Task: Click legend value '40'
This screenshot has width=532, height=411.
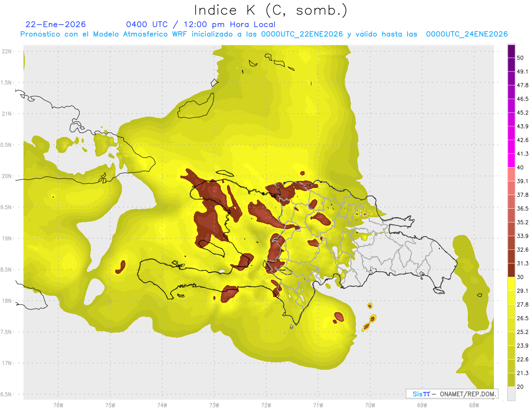Action: 520,168
